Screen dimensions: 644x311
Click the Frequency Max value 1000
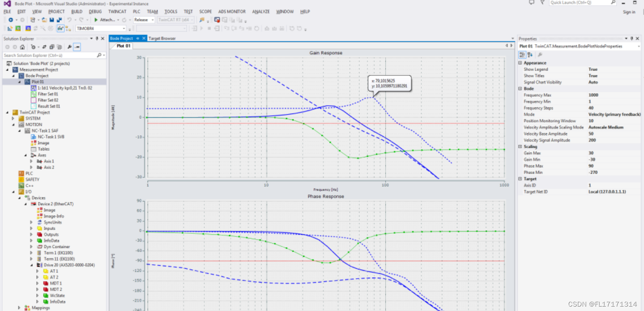[x=593, y=95]
